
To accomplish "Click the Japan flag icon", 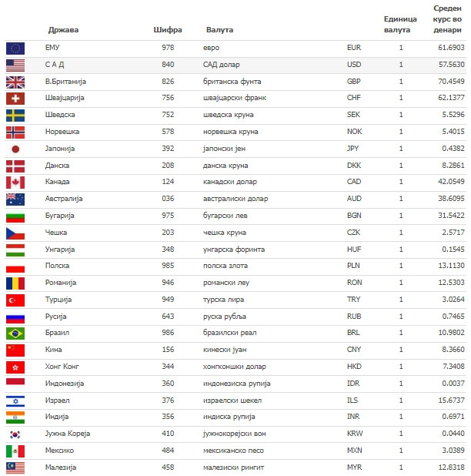I will pyautogui.click(x=15, y=149).
